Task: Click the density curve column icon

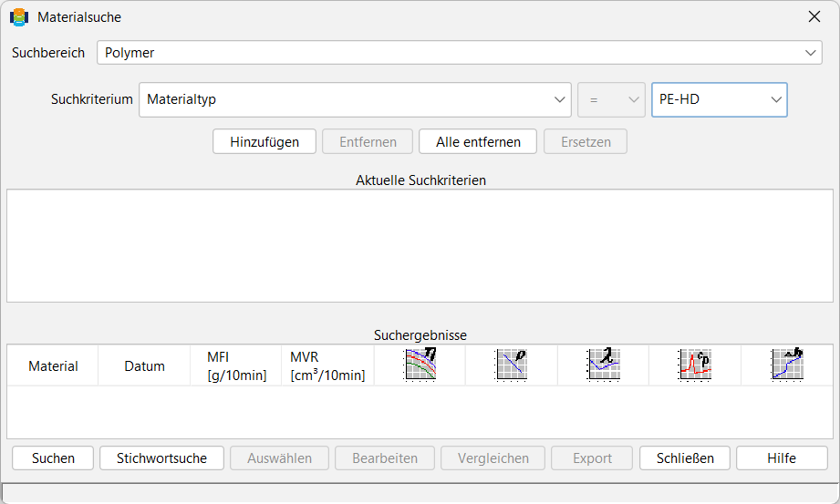Action: tap(511, 365)
